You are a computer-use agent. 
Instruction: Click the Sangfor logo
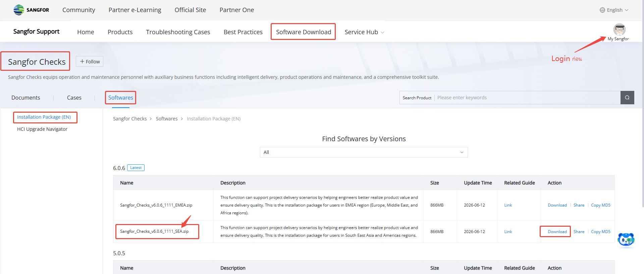click(31, 10)
